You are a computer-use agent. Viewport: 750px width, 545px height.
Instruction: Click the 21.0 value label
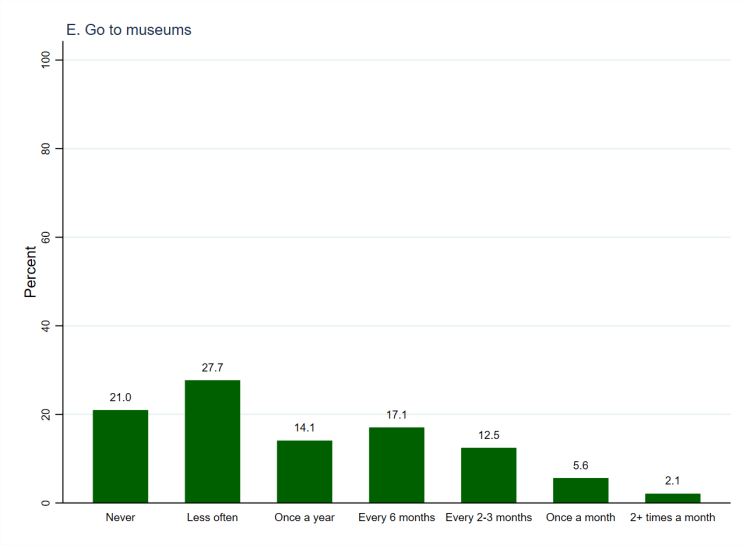[x=120, y=398]
